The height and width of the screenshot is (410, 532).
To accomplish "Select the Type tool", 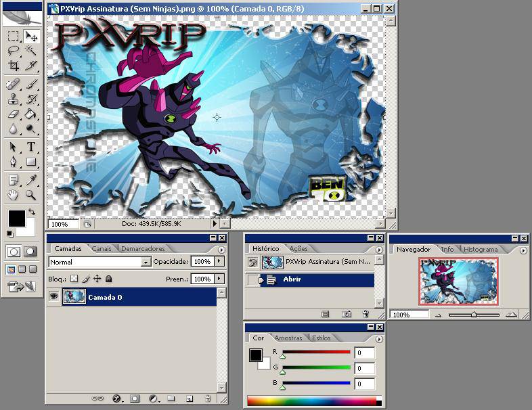I will (31, 147).
